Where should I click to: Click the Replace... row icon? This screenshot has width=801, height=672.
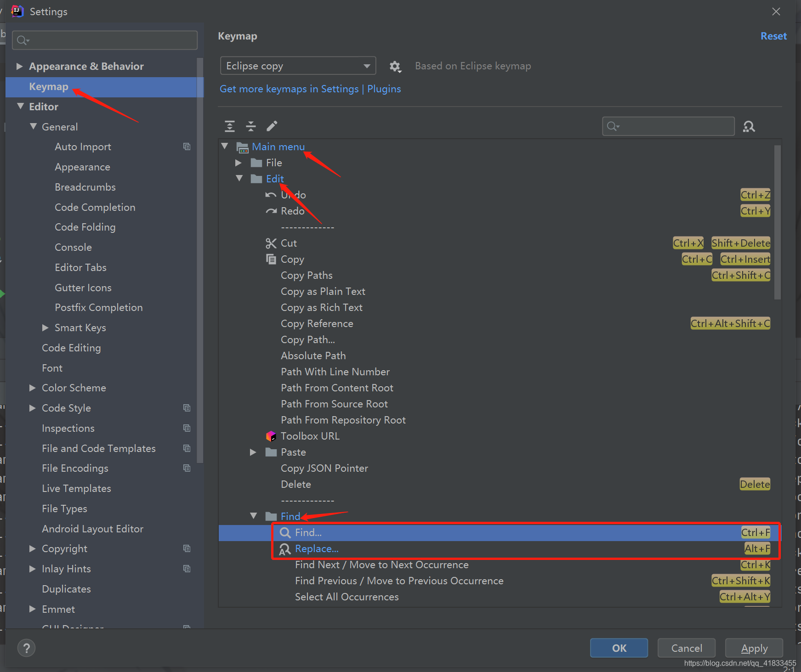[285, 549]
